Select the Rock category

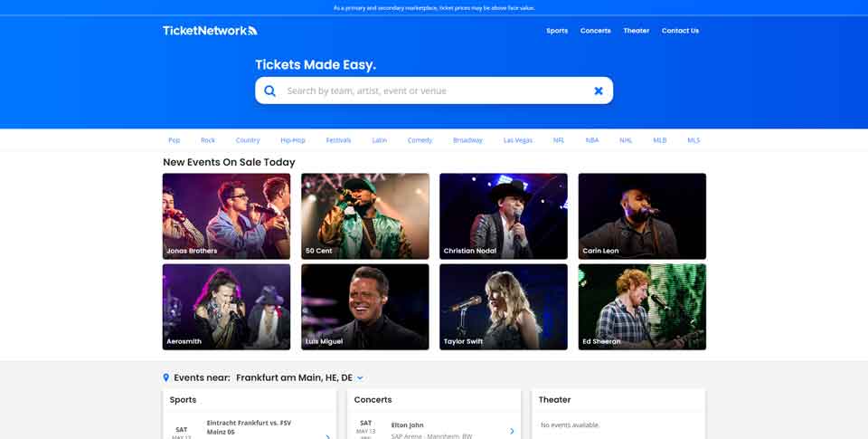click(x=208, y=140)
